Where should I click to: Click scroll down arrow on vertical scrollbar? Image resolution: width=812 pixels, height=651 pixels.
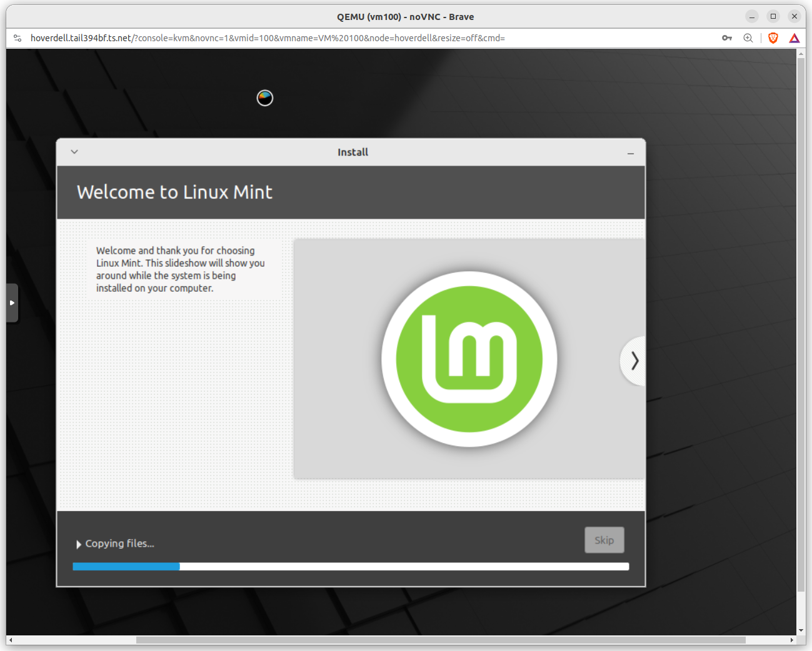coord(801,631)
